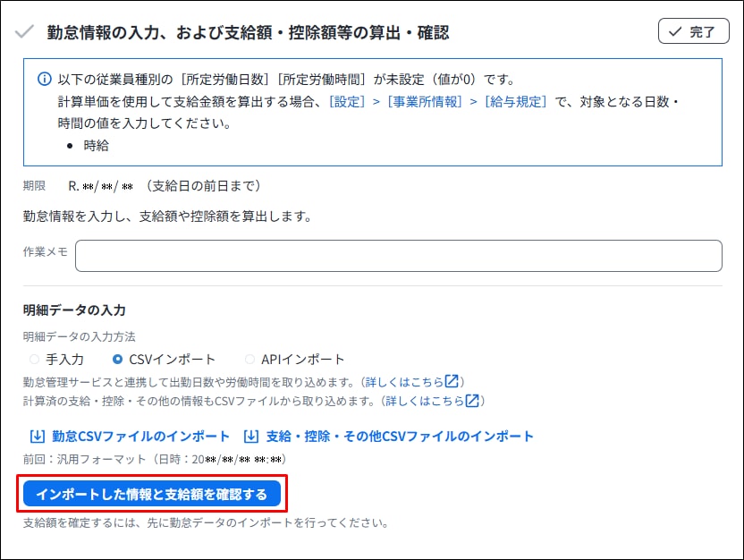Click external-link icon on the 計算済の支給 line

pyautogui.click(x=472, y=400)
